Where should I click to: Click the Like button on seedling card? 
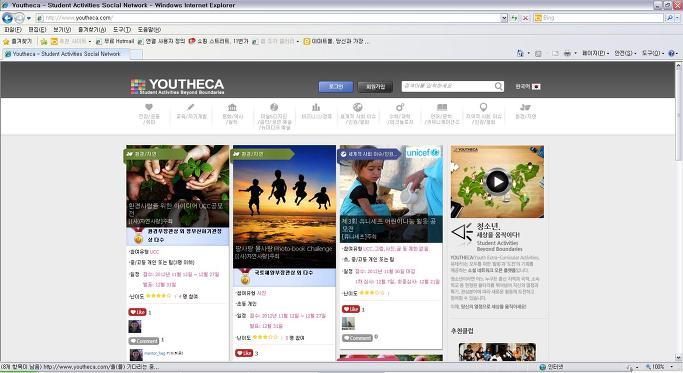[137, 312]
